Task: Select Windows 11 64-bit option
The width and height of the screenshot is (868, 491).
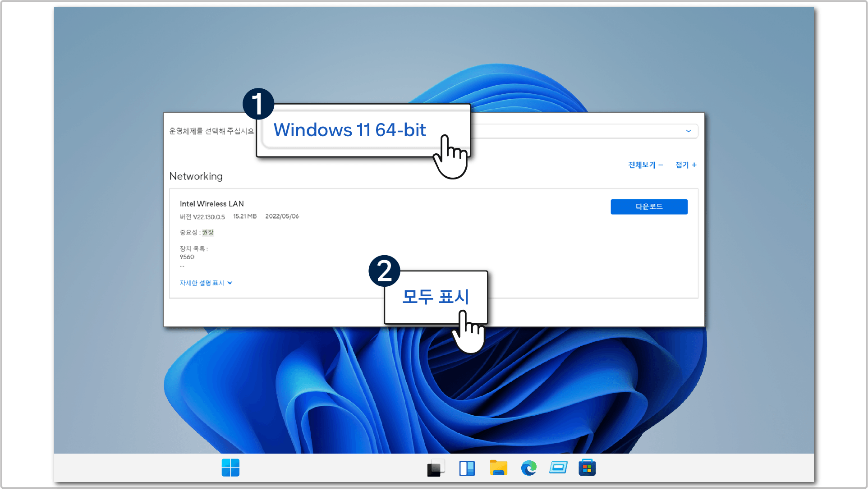Action: 349,130
